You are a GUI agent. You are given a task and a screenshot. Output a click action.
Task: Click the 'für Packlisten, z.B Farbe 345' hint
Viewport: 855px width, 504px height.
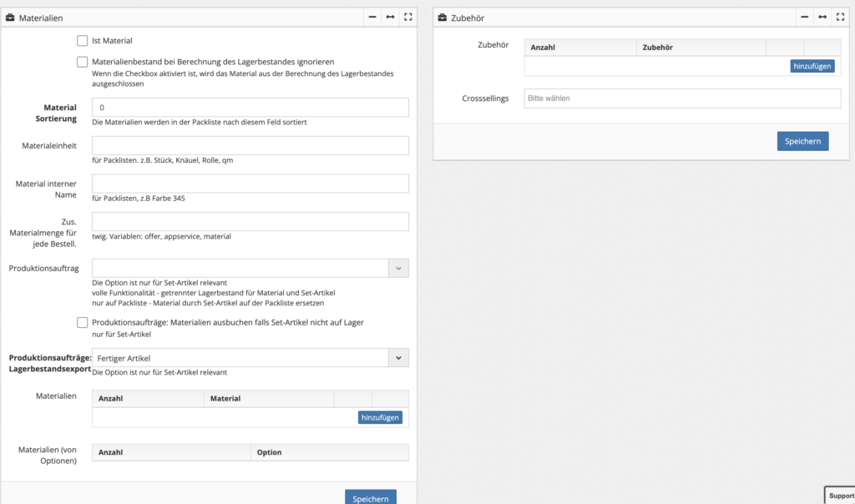pyautogui.click(x=139, y=199)
